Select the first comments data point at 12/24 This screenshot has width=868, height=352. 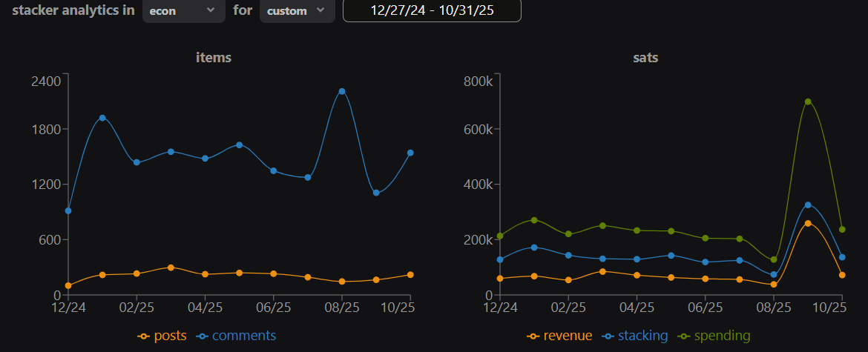pyautogui.click(x=68, y=210)
